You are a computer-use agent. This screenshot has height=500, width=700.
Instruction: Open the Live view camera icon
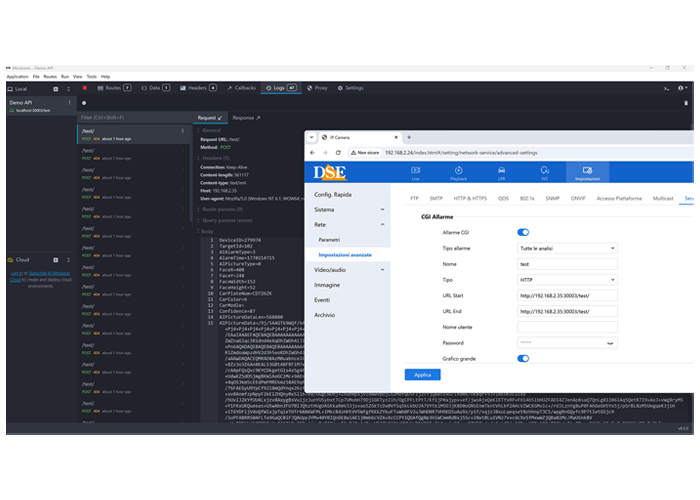[x=416, y=171]
